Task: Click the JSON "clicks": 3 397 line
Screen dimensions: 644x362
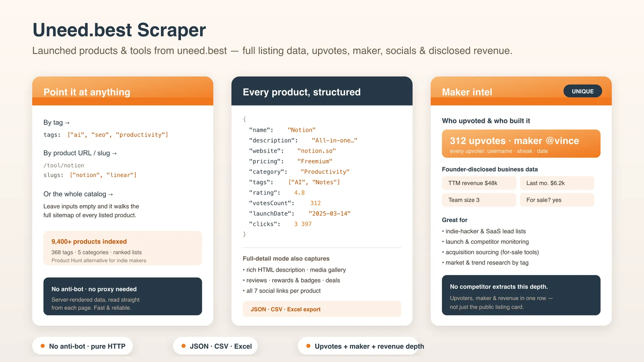Action: click(x=280, y=224)
